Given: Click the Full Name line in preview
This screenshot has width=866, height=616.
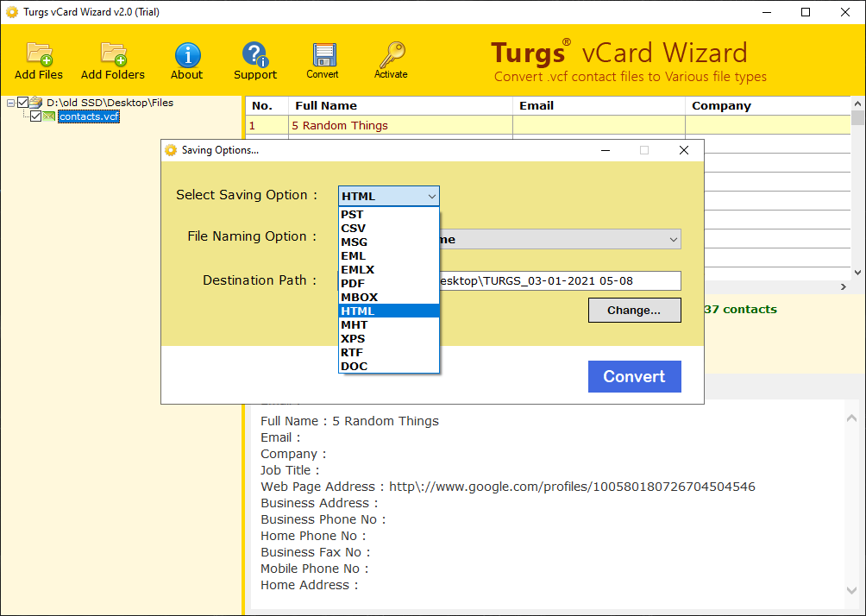Looking at the screenshot, I should click(x=349, y=421).
